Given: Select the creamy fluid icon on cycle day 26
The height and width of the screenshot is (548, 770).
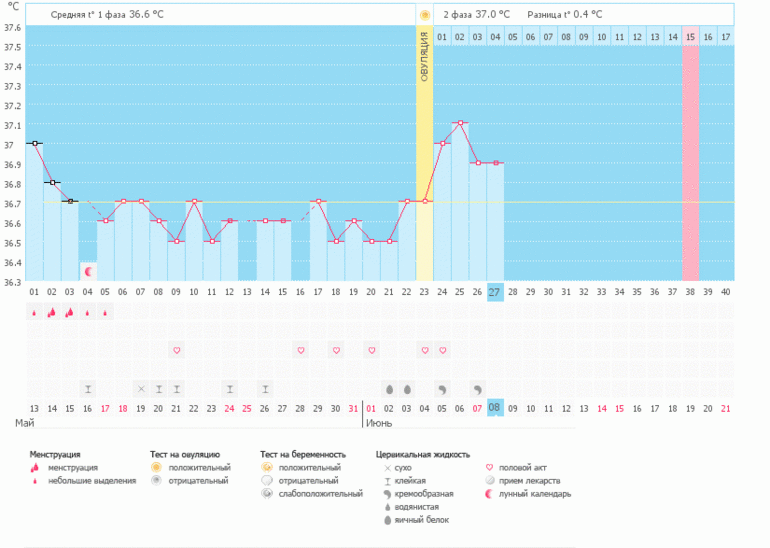Looking at the screenshot, I should 478,388.
